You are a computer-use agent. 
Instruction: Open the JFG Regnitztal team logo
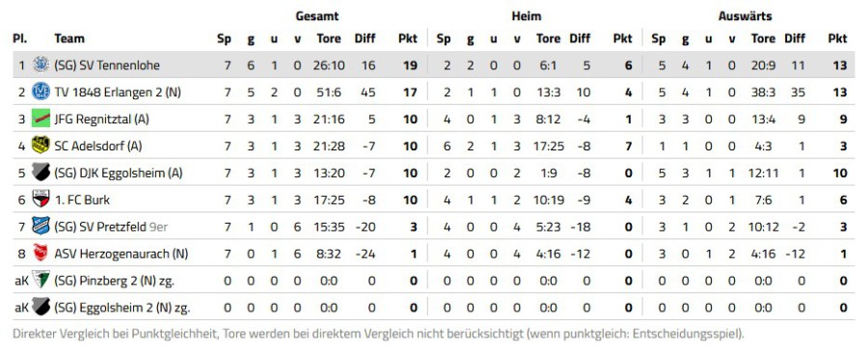41,119
